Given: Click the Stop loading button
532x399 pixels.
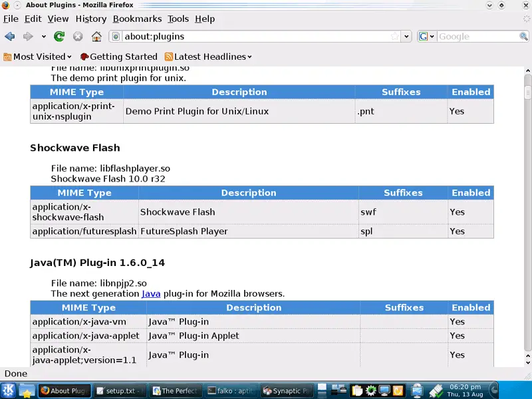Looking at the screenshot, I should click(x=78, y=37).
